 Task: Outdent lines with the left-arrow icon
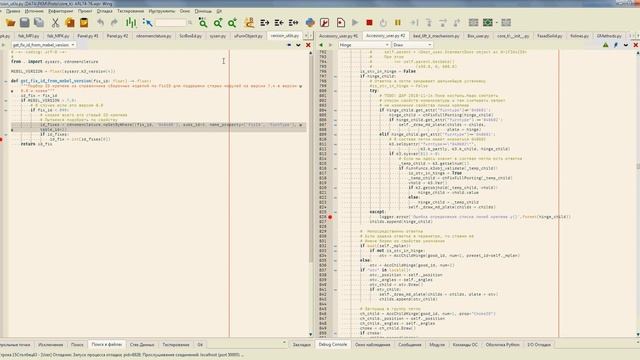(279, 22)
